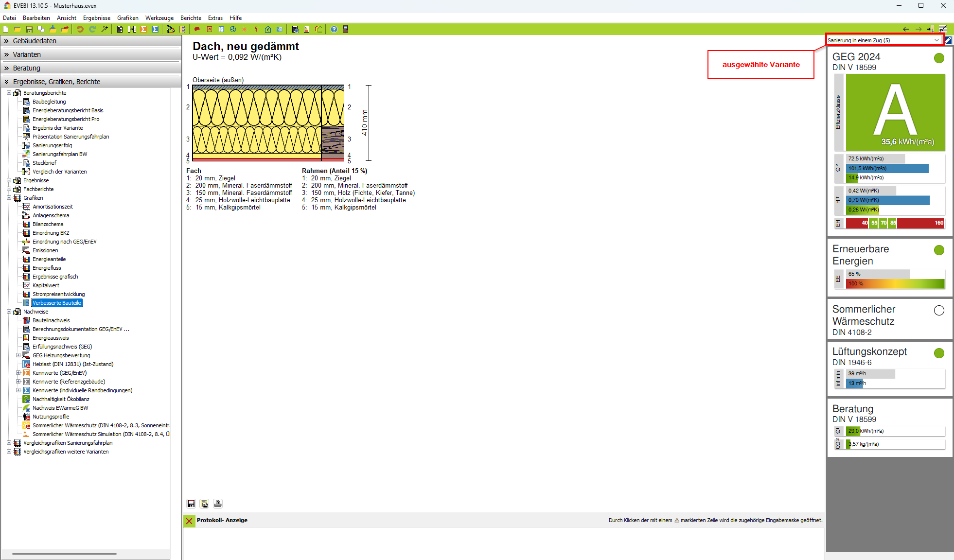The image size is (954, 560).
Task: Click the empty Sommerlicher Wärmeschutz status circle
Action: coord(939,310)
